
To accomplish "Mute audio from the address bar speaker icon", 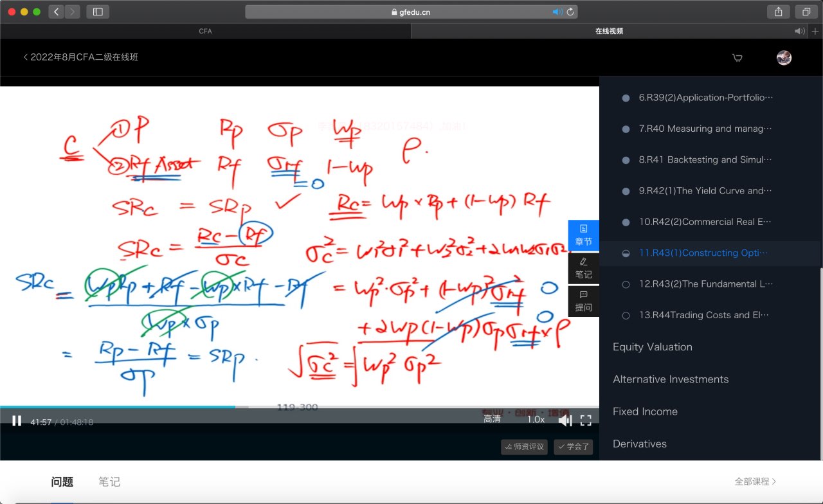I will pyautogui.click(x=557, y=12).
